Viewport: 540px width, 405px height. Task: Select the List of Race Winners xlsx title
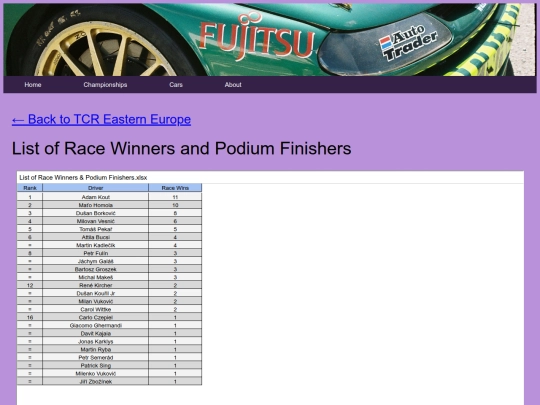pos(83,178)
